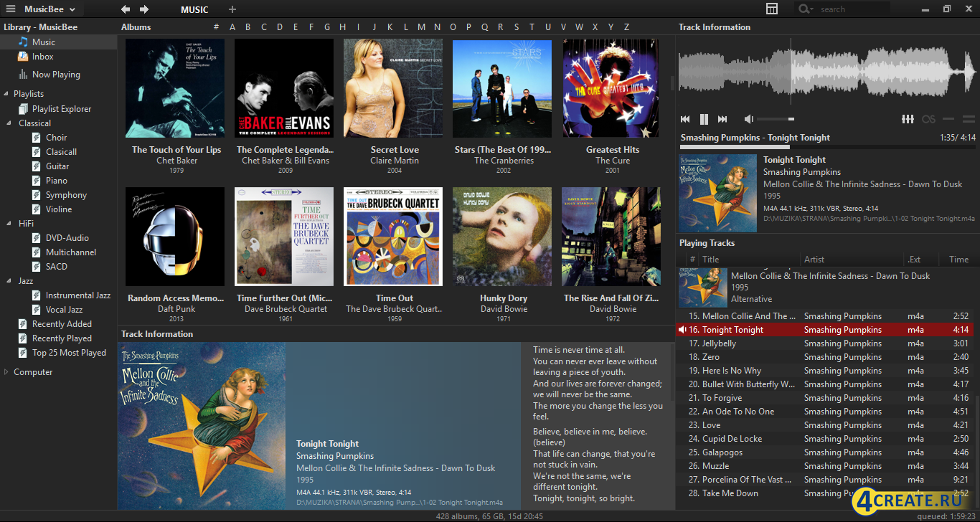This screenshot has width=980, height=522.
Task: Select Hunky Dory album cover
Action: 502,237
